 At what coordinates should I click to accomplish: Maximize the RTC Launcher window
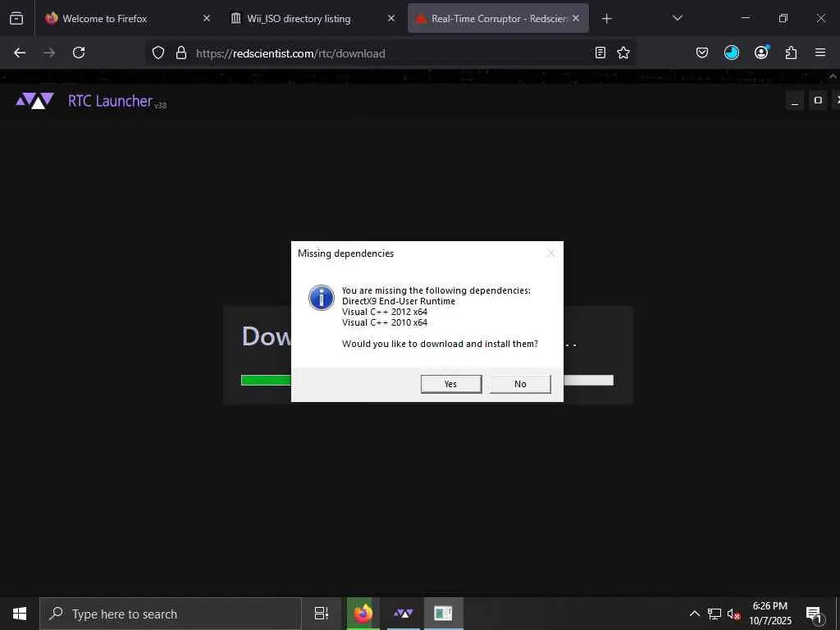818,100
